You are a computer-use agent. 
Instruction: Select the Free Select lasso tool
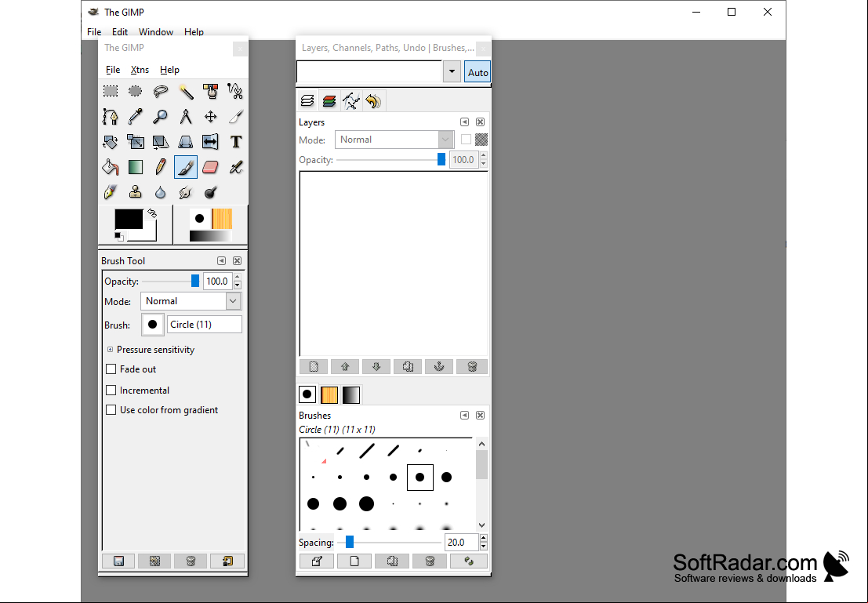tap(161, 91)
